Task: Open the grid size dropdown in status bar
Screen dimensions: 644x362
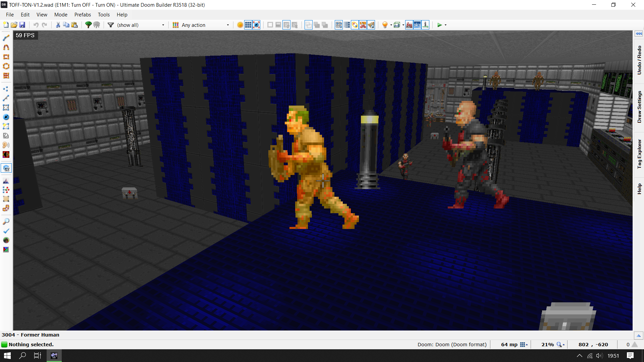Action: (x=524, y=345)
